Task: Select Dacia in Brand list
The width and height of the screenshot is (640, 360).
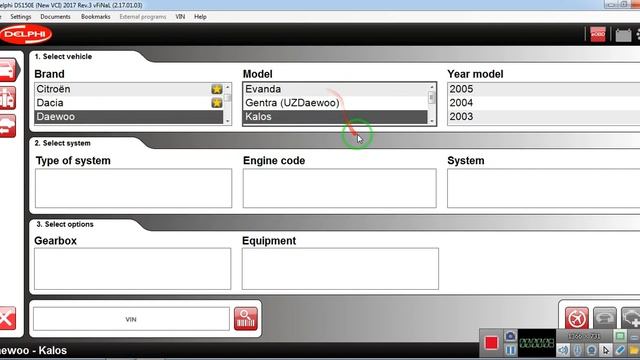Action: pyautogui.click(x=129, y=103)
